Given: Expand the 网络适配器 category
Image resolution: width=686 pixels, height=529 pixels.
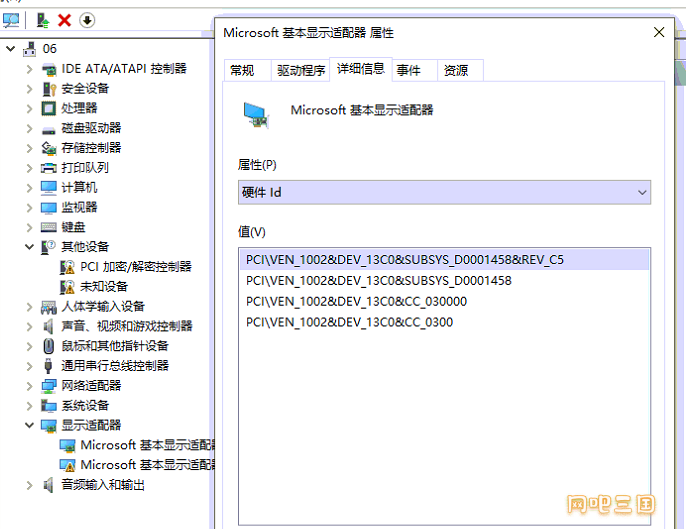Looking at the screenshot, I should click(x=29, y=386).
